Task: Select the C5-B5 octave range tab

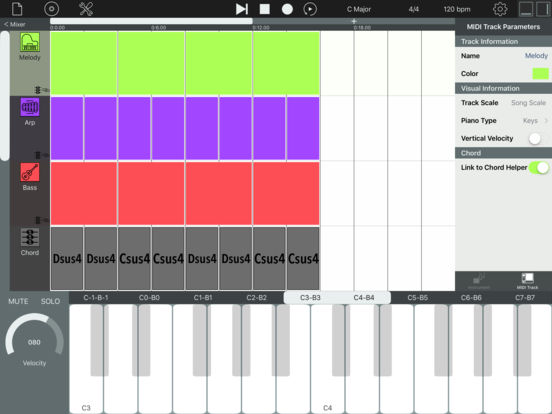Action: (x=418, y=298)
